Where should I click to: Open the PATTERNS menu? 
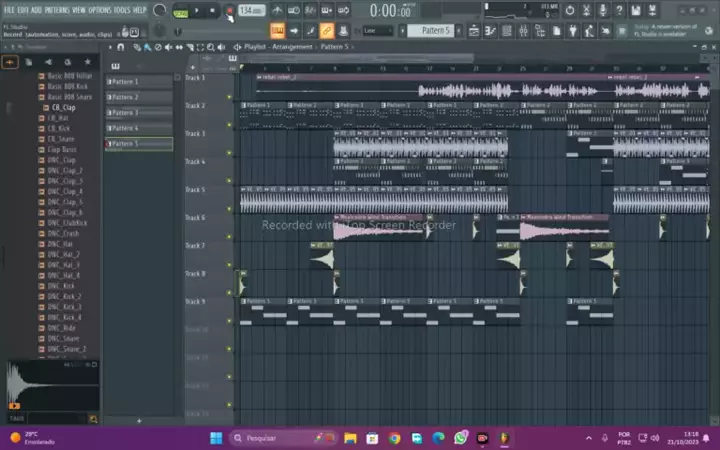pos(56,9)
